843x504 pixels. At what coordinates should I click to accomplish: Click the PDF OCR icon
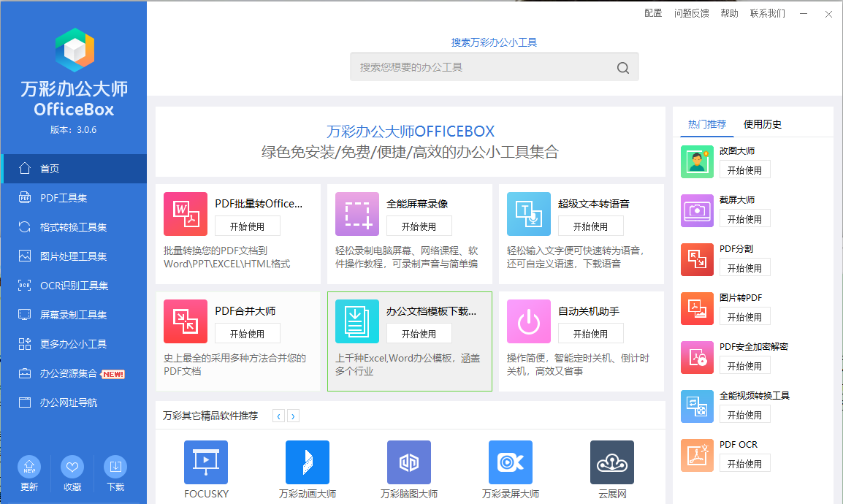(697, 455)
